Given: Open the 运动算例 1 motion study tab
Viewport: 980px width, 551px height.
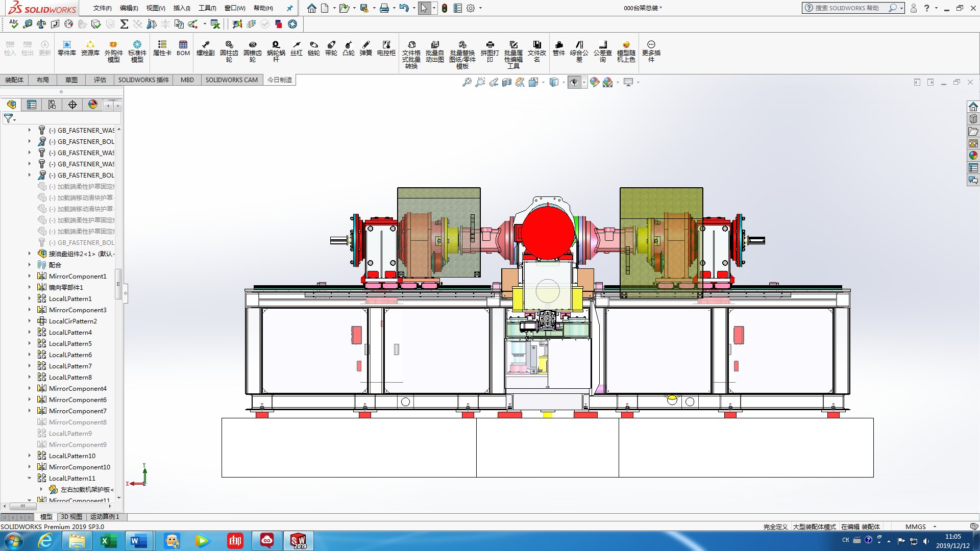Looking at the screenshot, I should [x=105, y=517].
